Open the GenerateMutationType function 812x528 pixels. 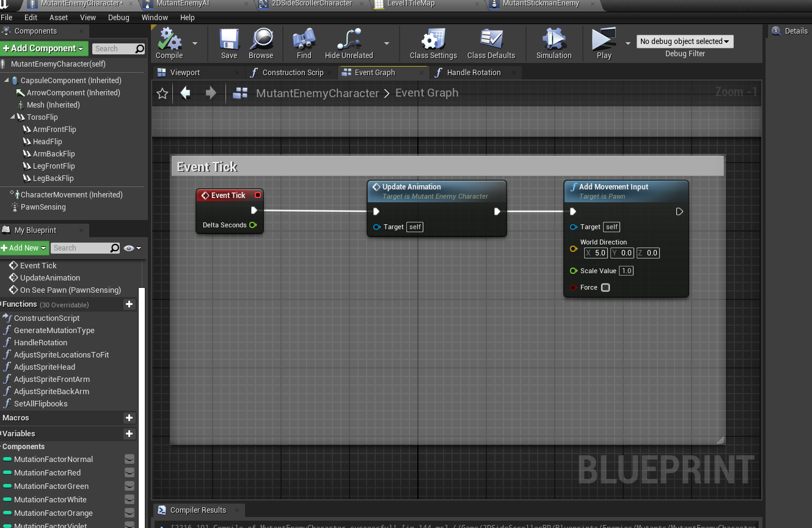point(54,331)
